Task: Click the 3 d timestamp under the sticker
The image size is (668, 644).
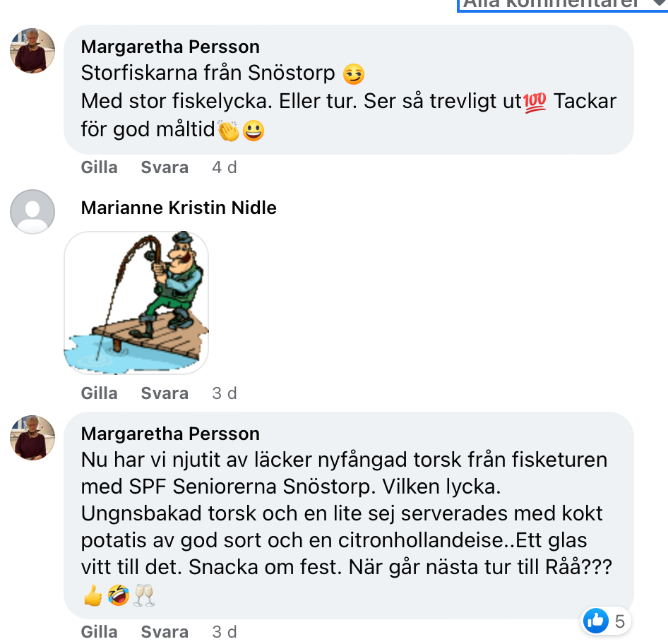Action: click(225, 393)
